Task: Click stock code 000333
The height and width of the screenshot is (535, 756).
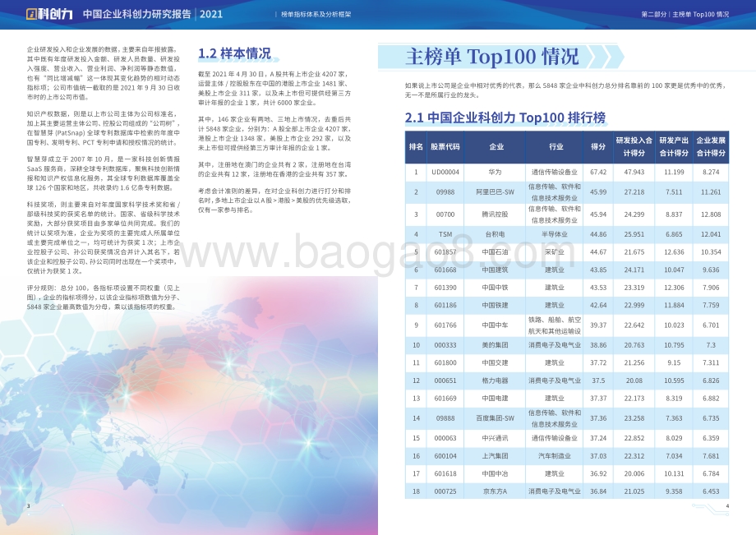Action: click(445, 345)
